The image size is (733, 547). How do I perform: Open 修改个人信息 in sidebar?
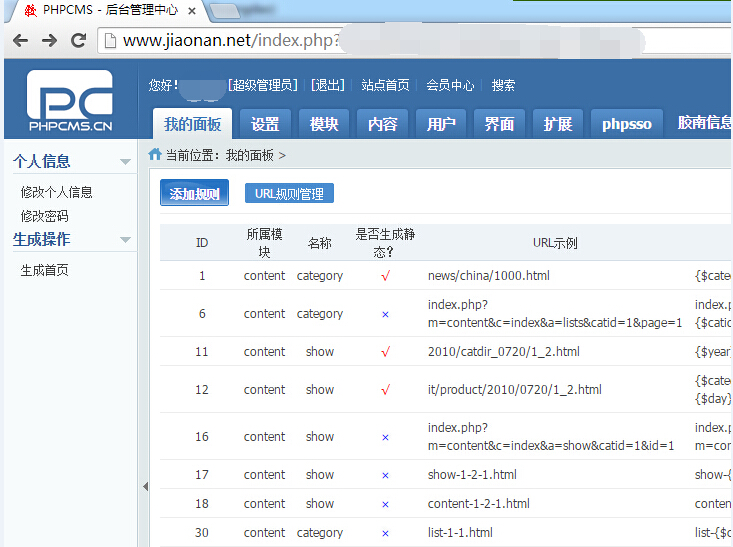(x=56, y=192)
